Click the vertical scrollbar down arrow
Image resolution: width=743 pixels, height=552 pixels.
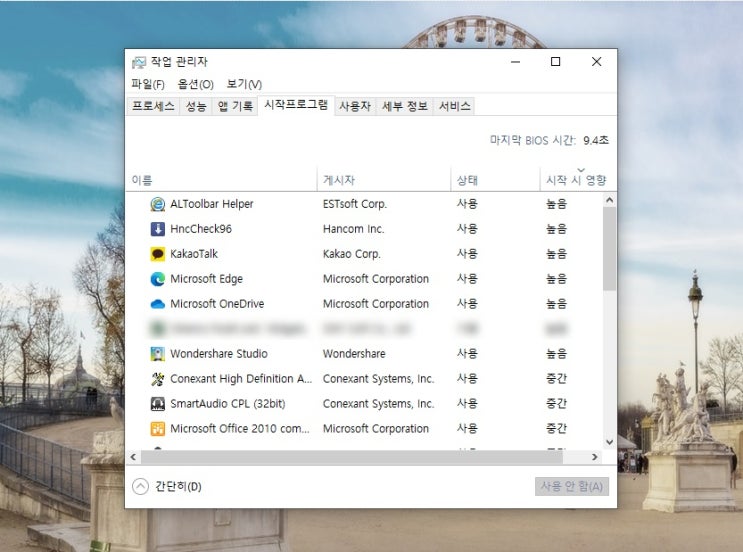610,442
